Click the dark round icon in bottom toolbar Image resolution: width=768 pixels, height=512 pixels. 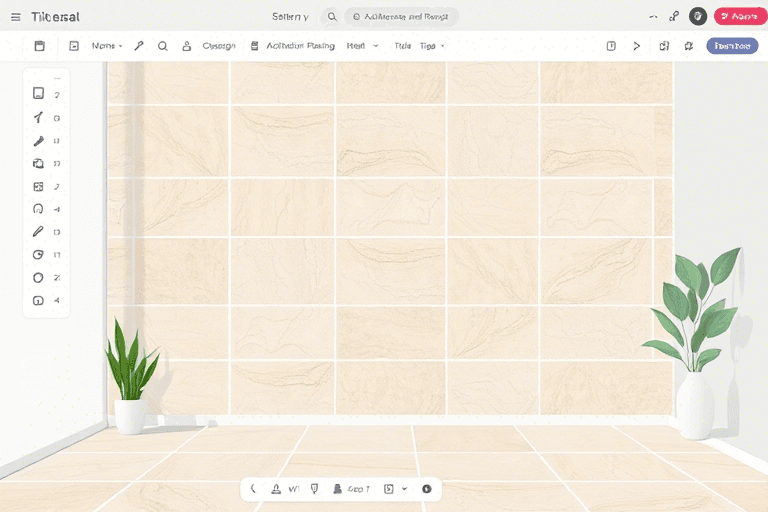(427, 489)
